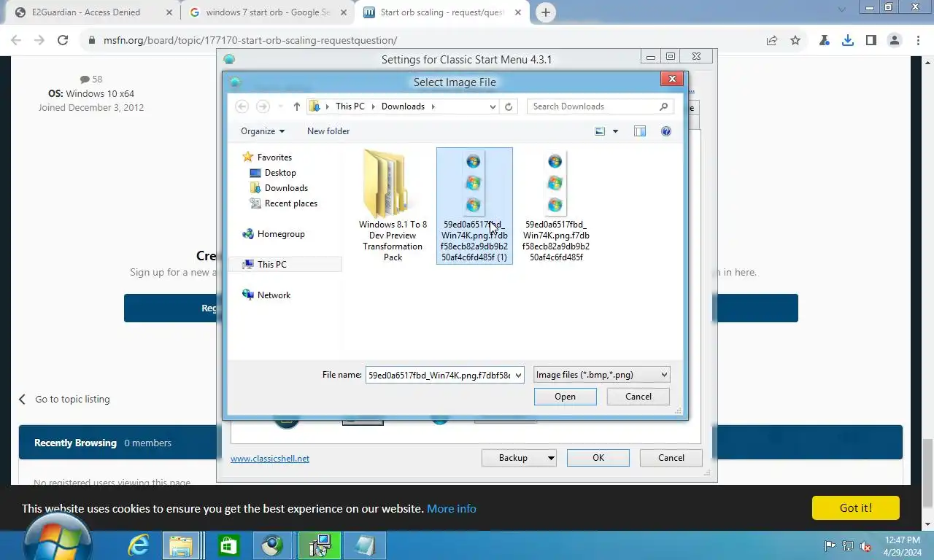Go back in the browser
This screenshot has width=934, height=560.
click(16, 41)
